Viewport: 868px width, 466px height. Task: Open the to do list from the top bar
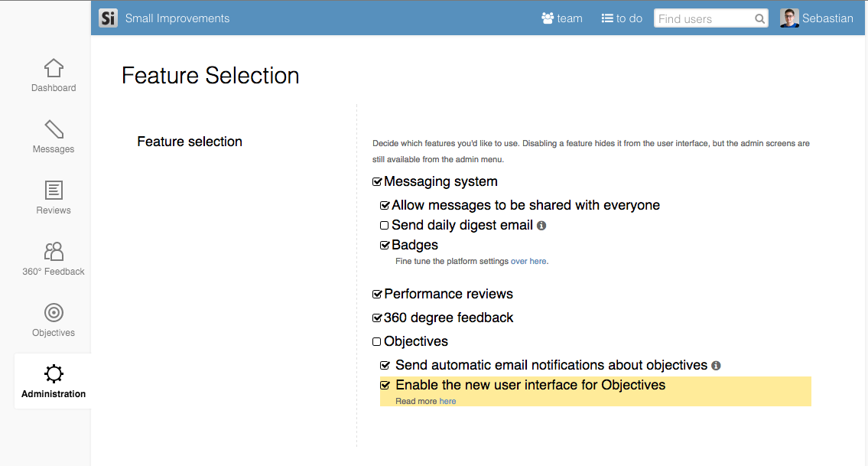tap(621, 18)
